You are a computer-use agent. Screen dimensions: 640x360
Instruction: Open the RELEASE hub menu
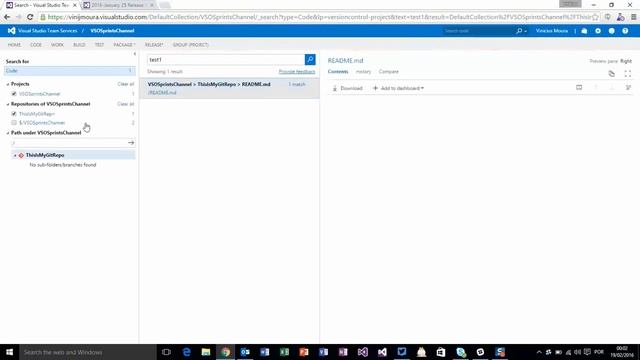click(154, 44)
